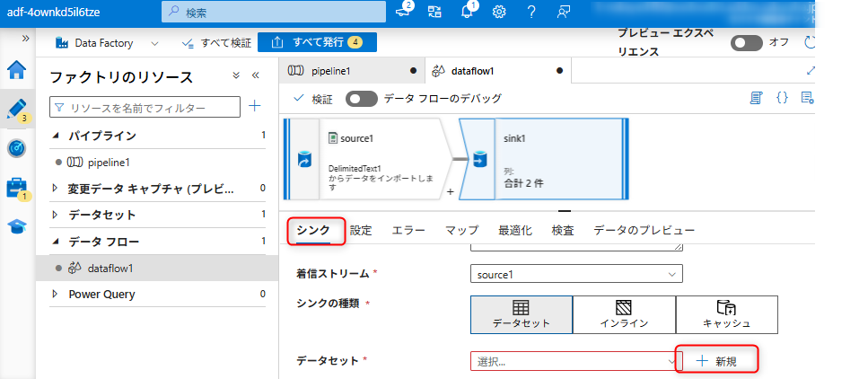Click the description text area above 着信ストリーム
Screen dimensions: 868x379
(x=576, y=247)
